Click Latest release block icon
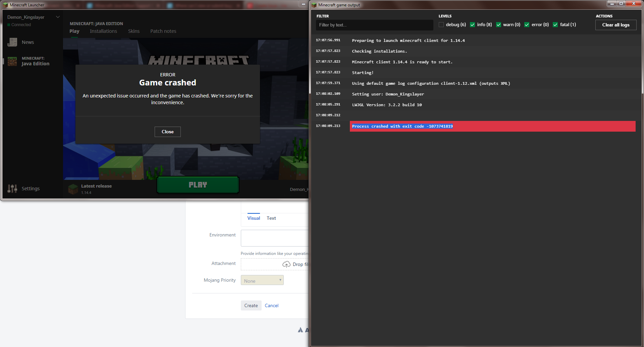The height and width of the screenshot is (347, 644). pyautogui.click(x=73, y=189)
